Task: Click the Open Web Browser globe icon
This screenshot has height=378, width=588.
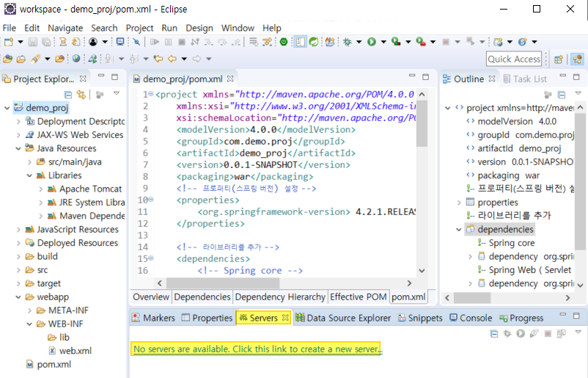Action: pos(76,59)
